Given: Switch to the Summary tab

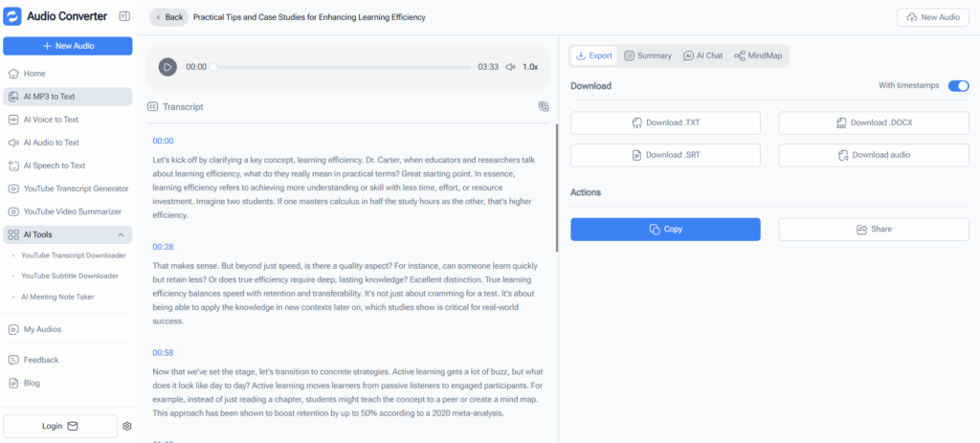Looking at the screenshot, I should tap(648, 55).
